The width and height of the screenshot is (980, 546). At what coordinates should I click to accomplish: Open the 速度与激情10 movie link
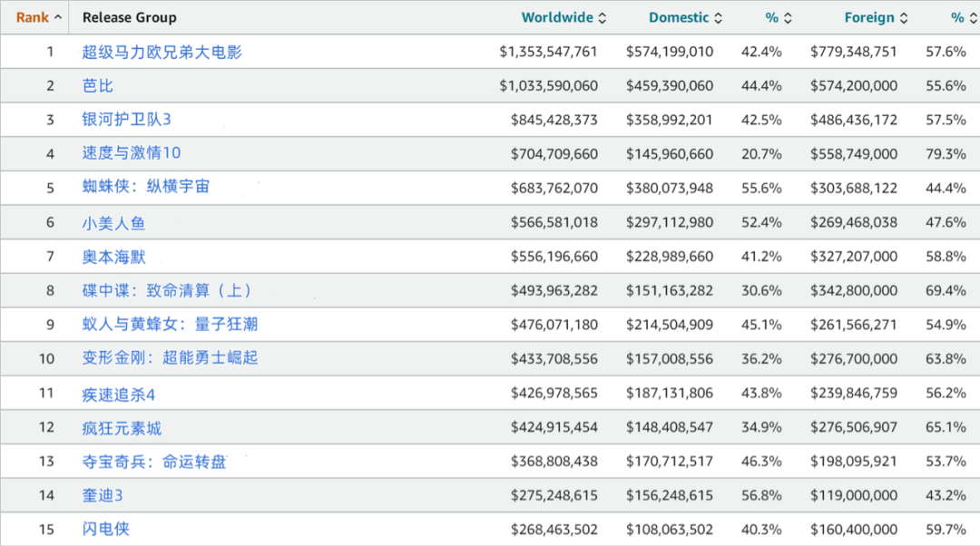click(132, 153)
